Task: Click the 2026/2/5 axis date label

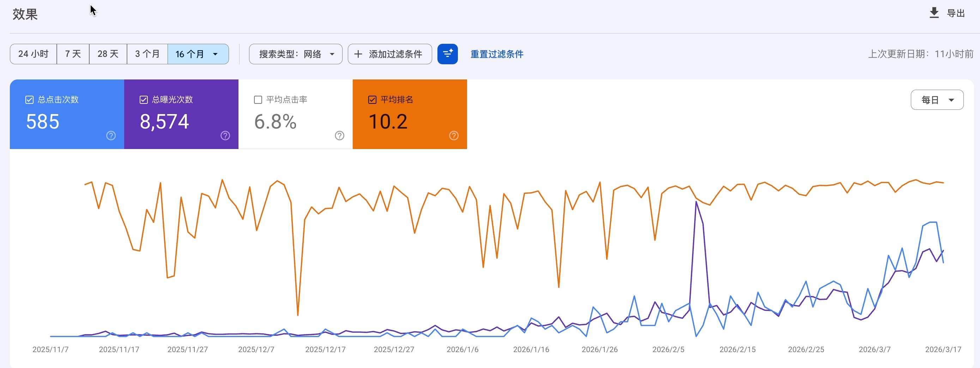Action: (x=669, y=349)
